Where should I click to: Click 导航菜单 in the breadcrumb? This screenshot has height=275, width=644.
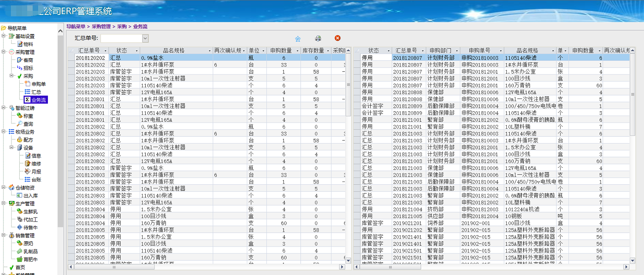(x=76, y=26)
